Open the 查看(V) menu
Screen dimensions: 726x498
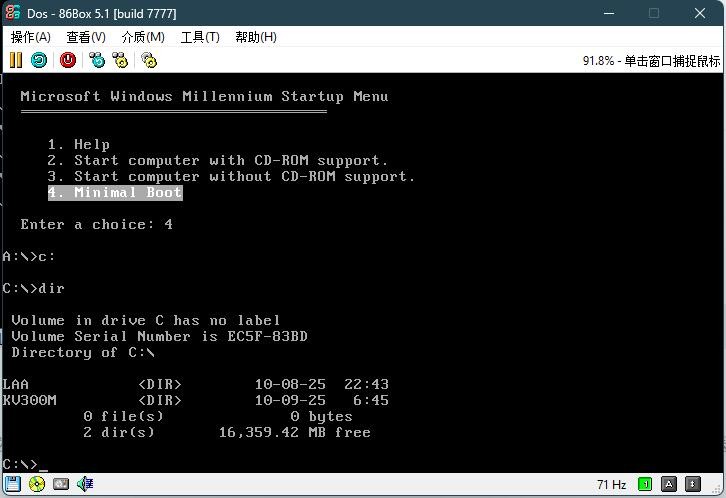pos(85,37)
